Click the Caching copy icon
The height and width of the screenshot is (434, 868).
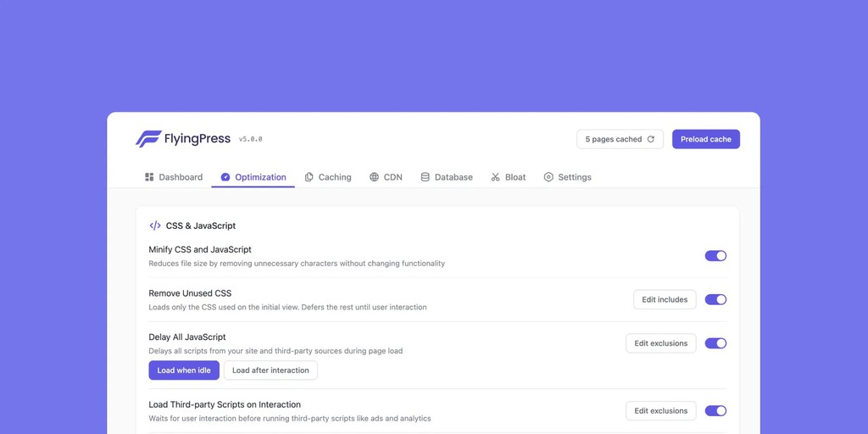point(309,177)
